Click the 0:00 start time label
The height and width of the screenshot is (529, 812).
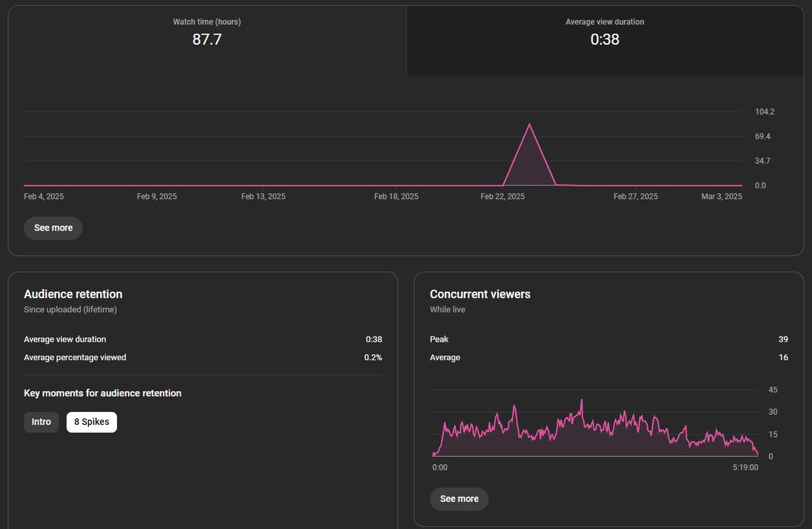[440, 467]
